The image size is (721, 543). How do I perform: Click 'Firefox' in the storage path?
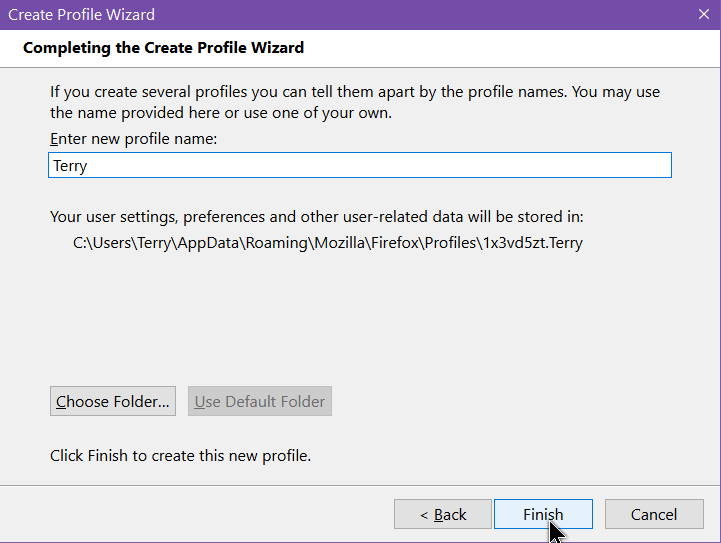pos(395,243)
